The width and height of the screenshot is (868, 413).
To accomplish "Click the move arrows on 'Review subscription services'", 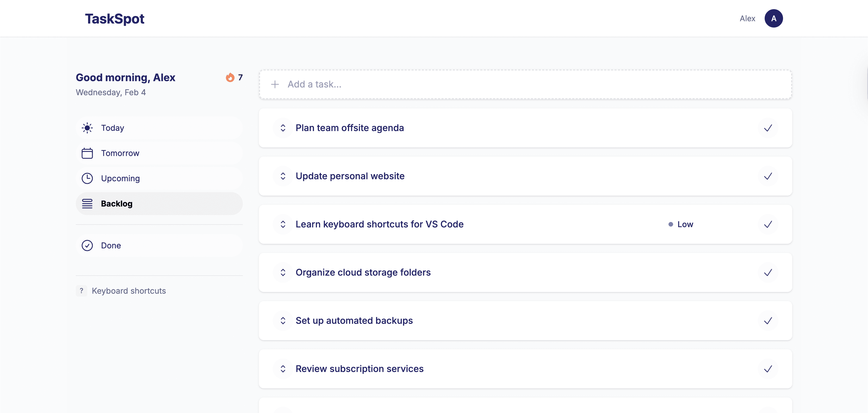I will pos(283,369).
